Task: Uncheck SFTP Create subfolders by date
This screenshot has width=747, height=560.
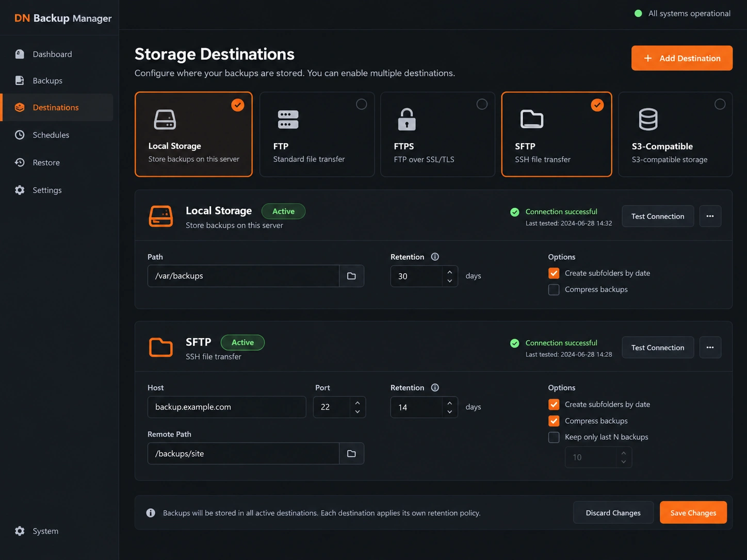Action: 554,404
